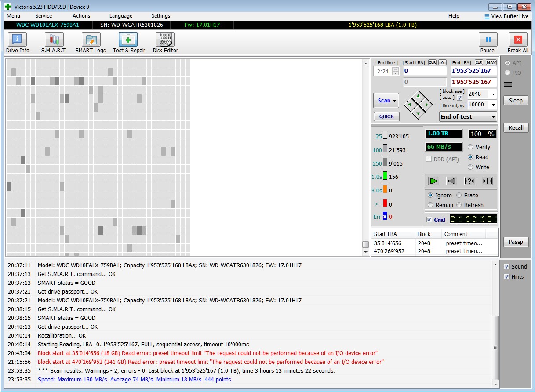Toggle the Hints checkbox
Viewport: 535px width, 392px height.
506,277
